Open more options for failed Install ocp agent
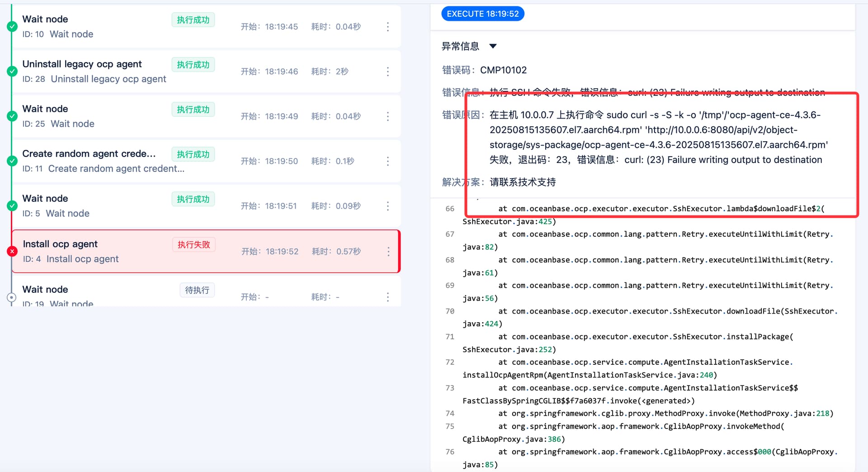Viewport: 868px width, 472px height. (388, 252)
